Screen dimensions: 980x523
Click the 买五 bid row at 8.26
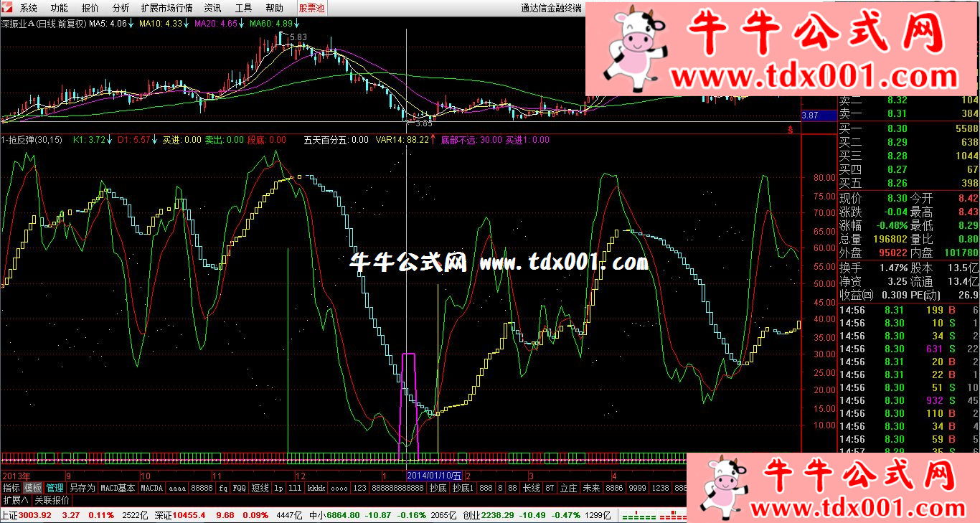point(908,183)
